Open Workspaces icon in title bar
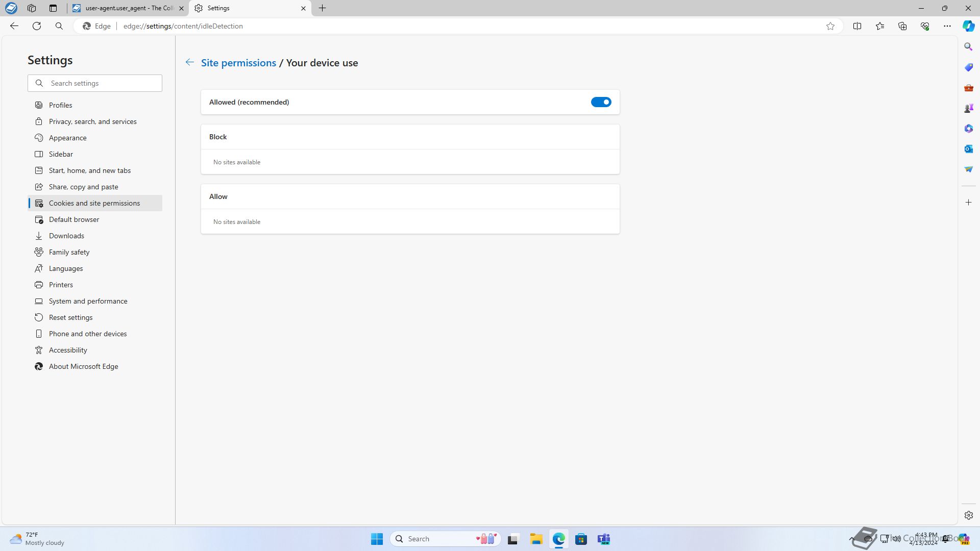 [x=32, y=8]
